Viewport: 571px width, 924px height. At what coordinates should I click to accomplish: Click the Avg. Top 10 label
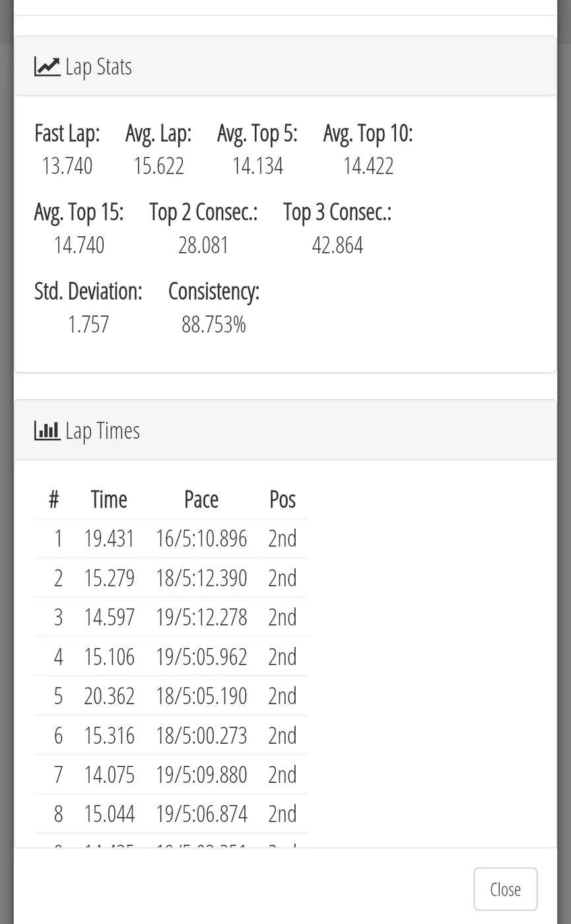[368, 133]
